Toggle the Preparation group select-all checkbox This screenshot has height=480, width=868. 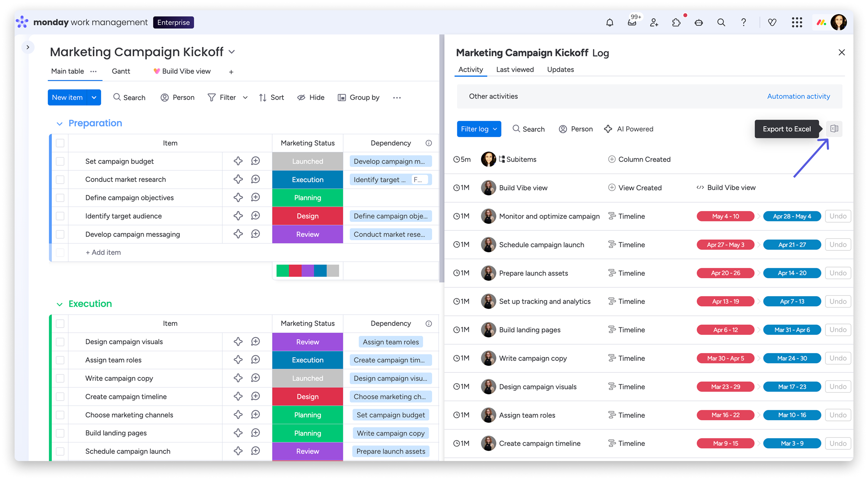coord(60,143)
